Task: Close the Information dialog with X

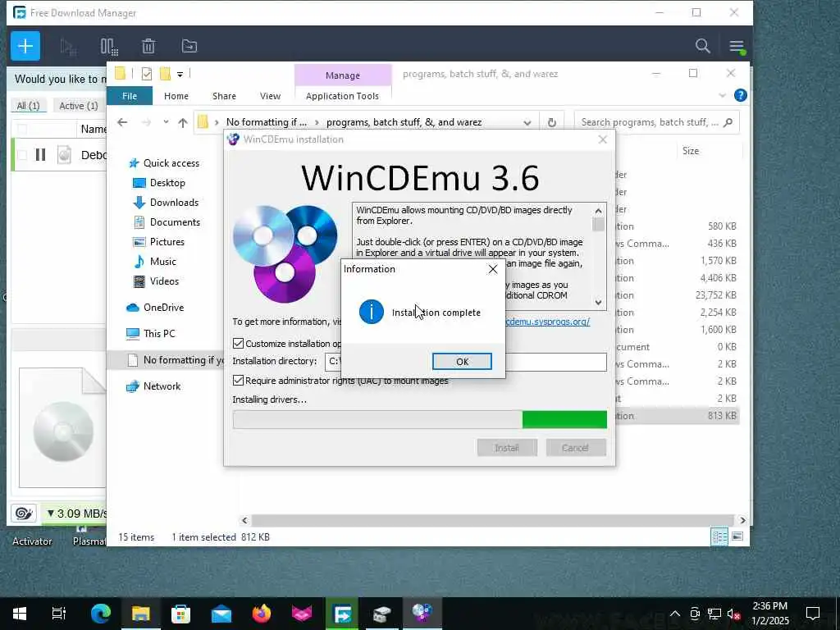Action: [x=493, y=269]
